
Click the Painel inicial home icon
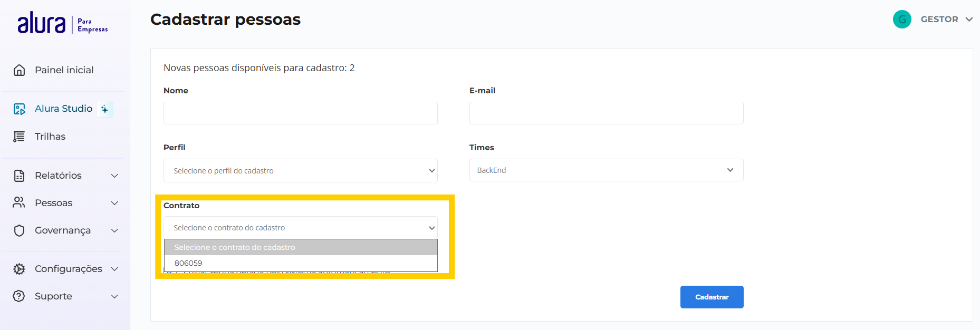(x=20, y=70)
